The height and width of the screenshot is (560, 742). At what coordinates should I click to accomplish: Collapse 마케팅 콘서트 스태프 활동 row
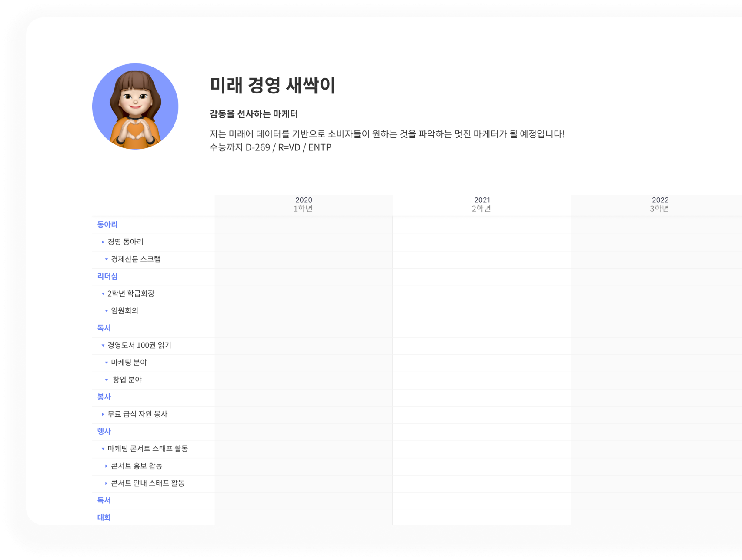point(103,449)
